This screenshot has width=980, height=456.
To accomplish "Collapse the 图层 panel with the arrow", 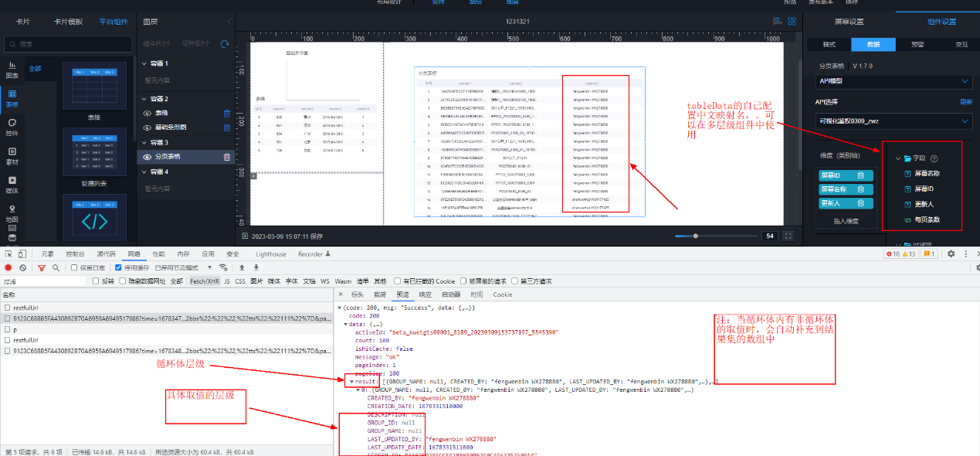I will click(229, 22).
